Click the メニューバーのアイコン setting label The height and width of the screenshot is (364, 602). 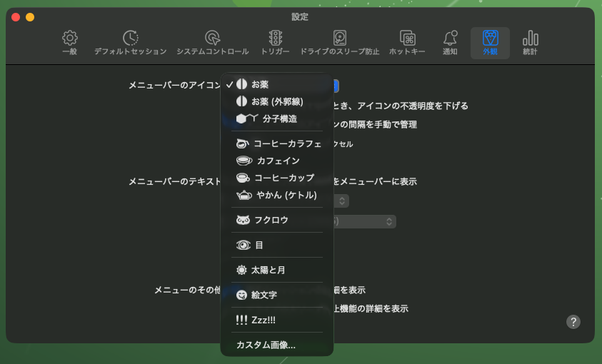174,85
